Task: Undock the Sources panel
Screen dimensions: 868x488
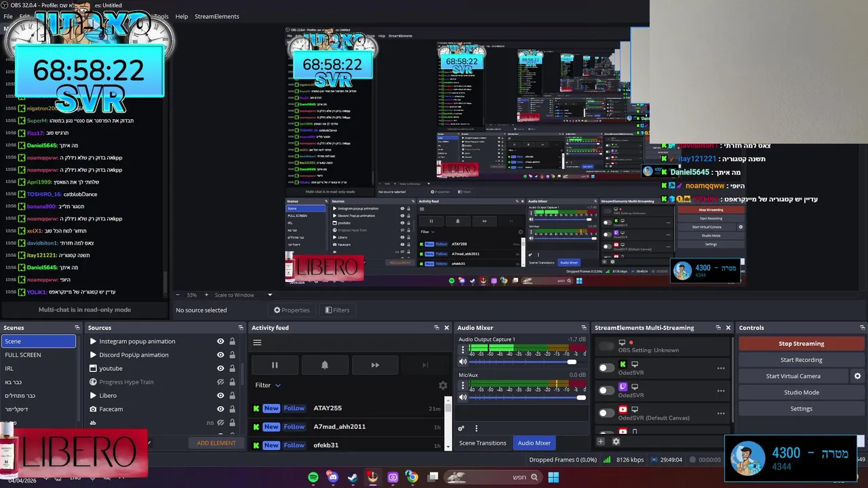Action: pos(240,327)
